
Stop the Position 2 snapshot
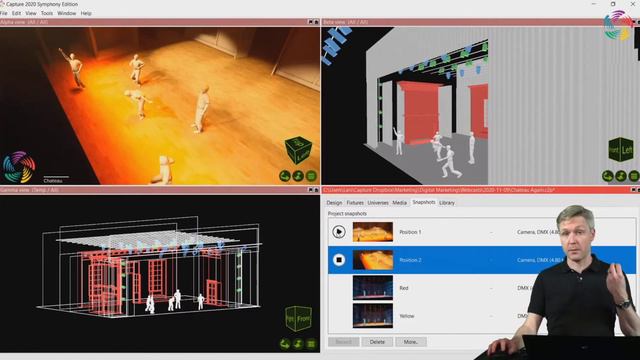339,260
